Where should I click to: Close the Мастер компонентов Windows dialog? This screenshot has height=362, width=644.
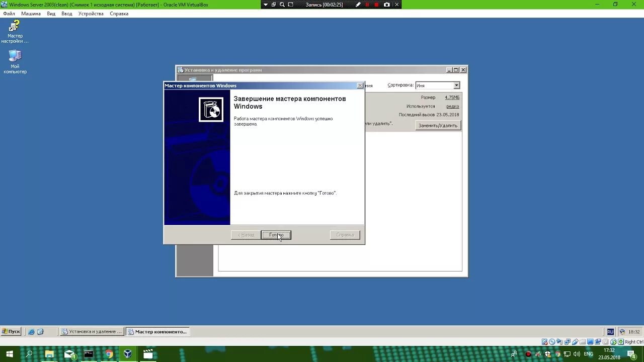coord(360,85)
